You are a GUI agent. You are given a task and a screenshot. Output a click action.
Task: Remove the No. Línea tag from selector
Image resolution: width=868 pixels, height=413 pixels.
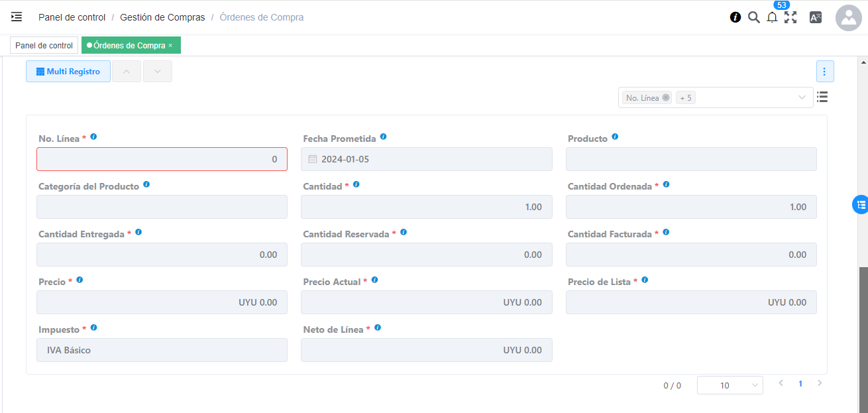[666, 97]
